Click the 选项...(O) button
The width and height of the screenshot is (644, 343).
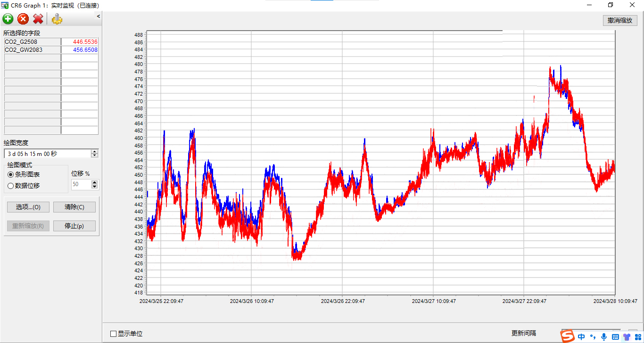click(x=28, y=207)
